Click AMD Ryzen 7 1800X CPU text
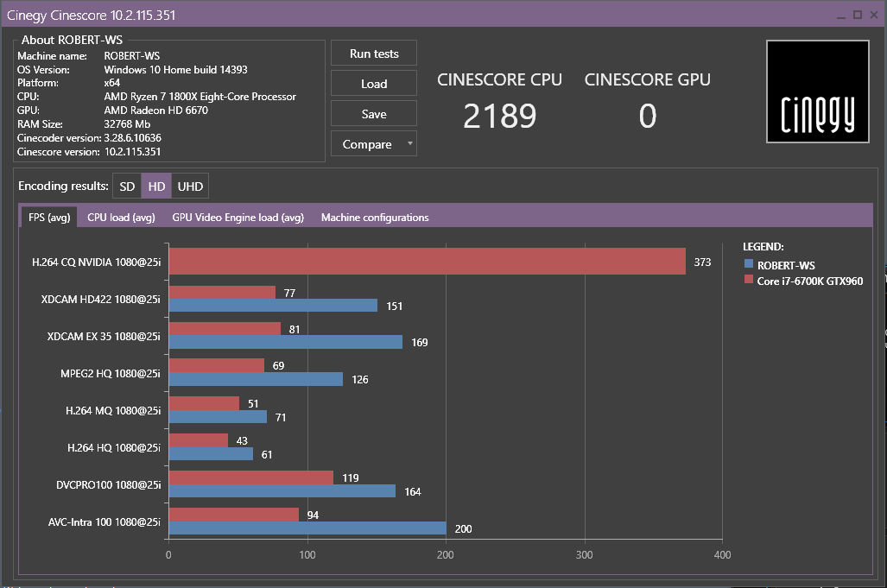This screenshot has height=588, width=887. [x=200, y=97]
